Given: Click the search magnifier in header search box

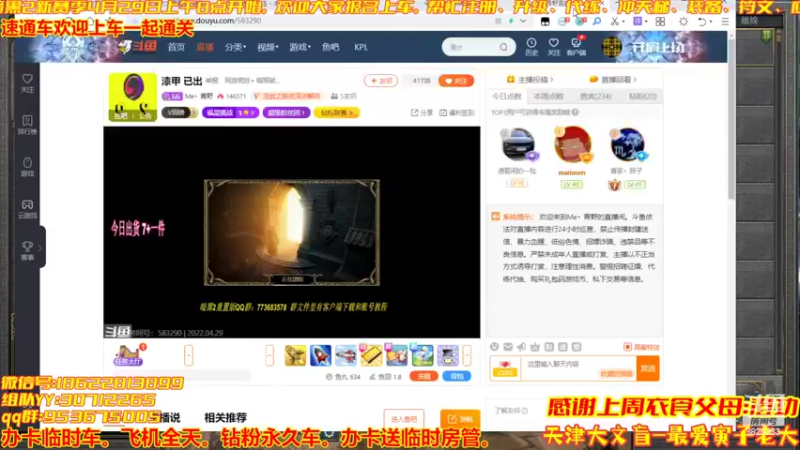Looking at the screenshot, I should point(504,47).
